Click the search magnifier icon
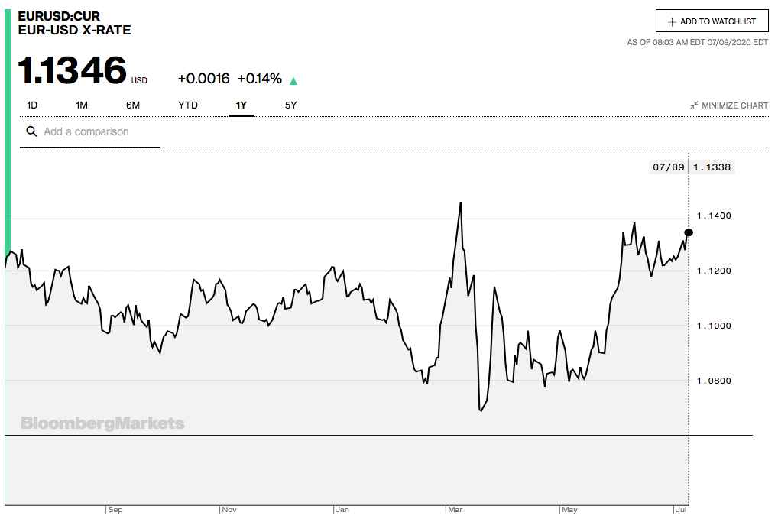Image resolution: width=778 pixels, height=532 pixels. pos(31,131)
